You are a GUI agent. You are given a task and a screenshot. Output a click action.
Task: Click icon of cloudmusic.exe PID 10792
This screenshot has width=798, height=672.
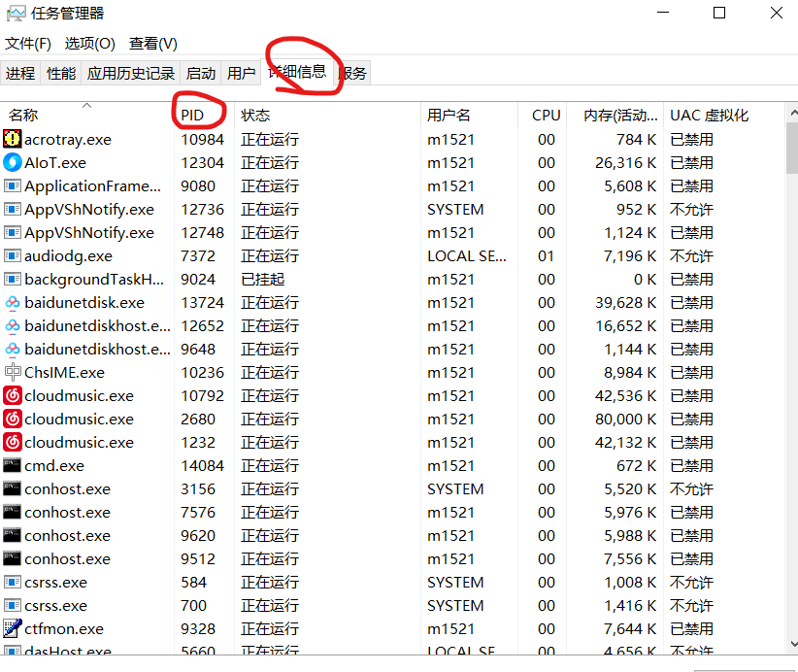click(13, 395)
